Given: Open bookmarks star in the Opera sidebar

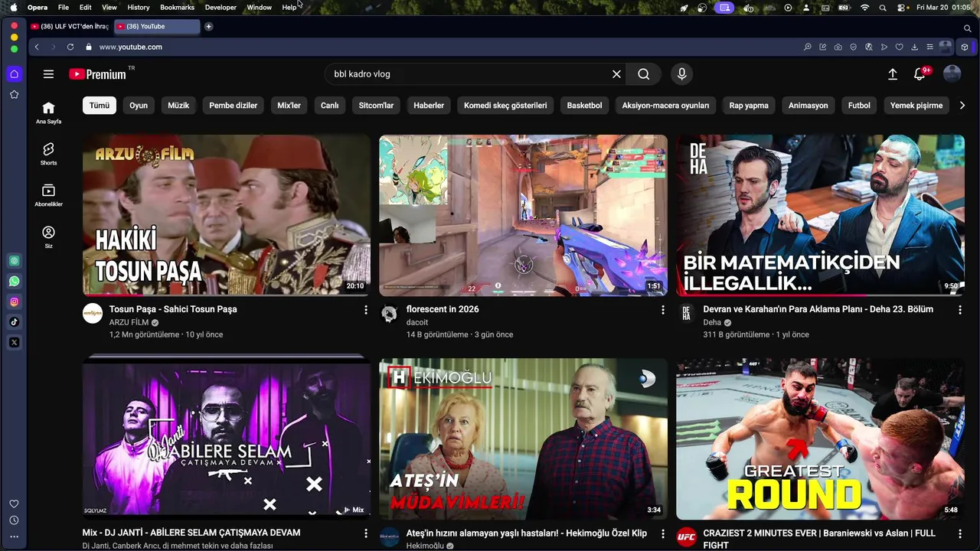Looking at the screenshot, I should pyautogui.click(x=14, y=94).
